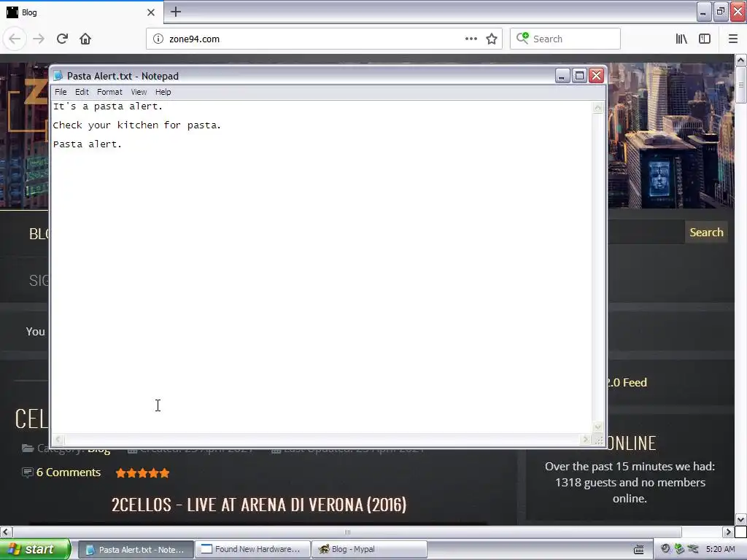
Task: Go to the browser Home page
Action: coord(85,39)
